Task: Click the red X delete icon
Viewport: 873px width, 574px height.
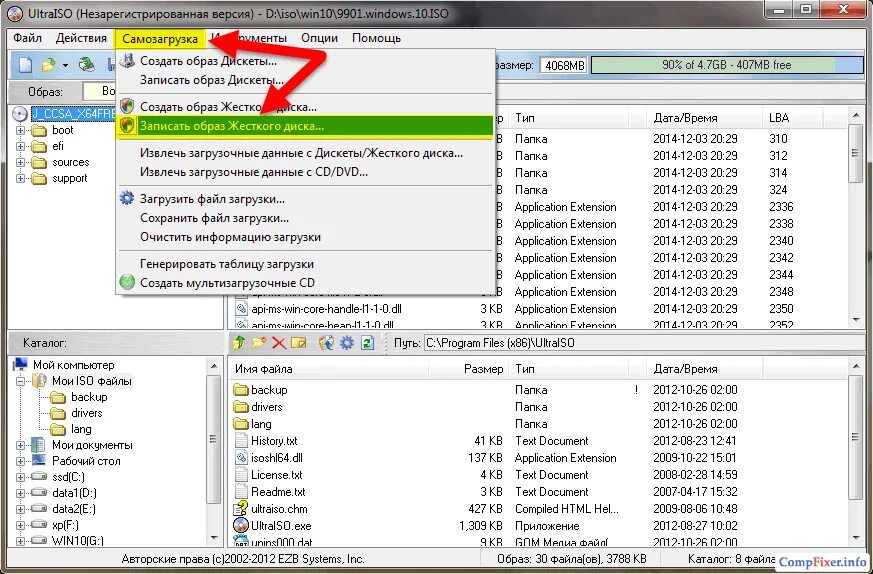Action: coord(279,343)
